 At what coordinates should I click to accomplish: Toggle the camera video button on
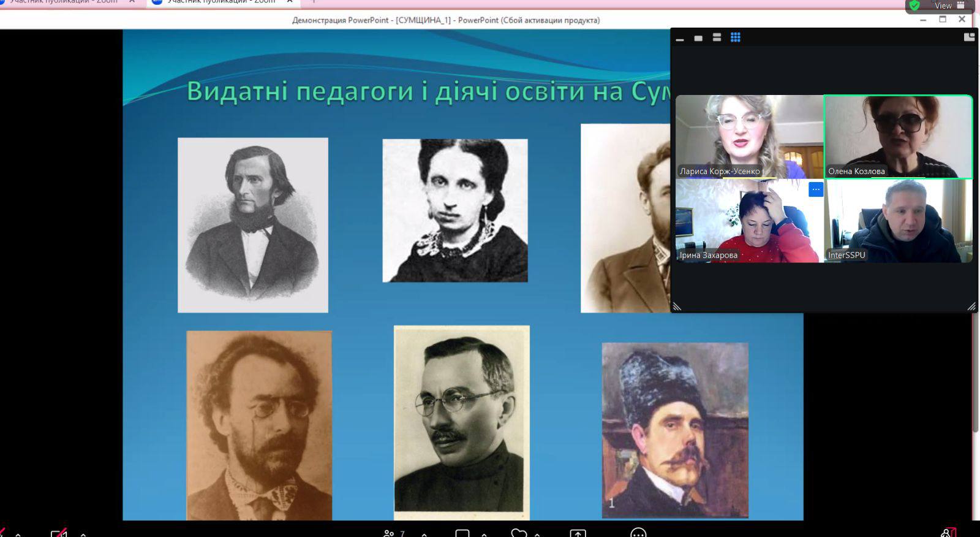tap(58, 533)
